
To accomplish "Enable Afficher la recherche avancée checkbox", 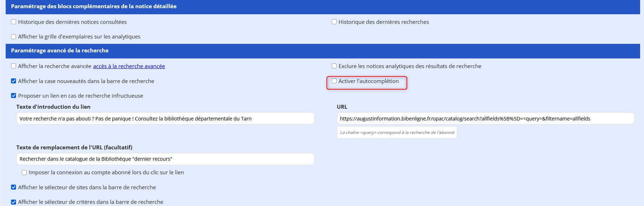I will point(14,66).
